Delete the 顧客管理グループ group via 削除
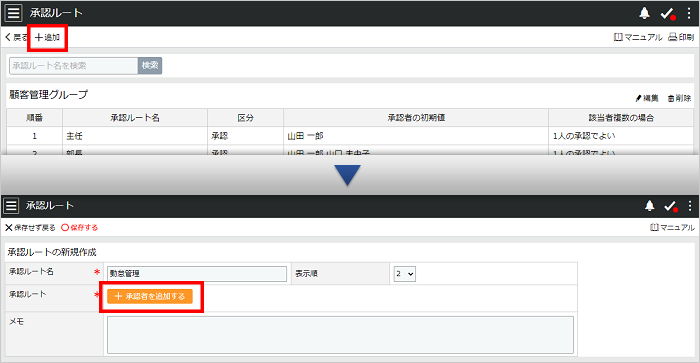700x363 pixels. 679,98
